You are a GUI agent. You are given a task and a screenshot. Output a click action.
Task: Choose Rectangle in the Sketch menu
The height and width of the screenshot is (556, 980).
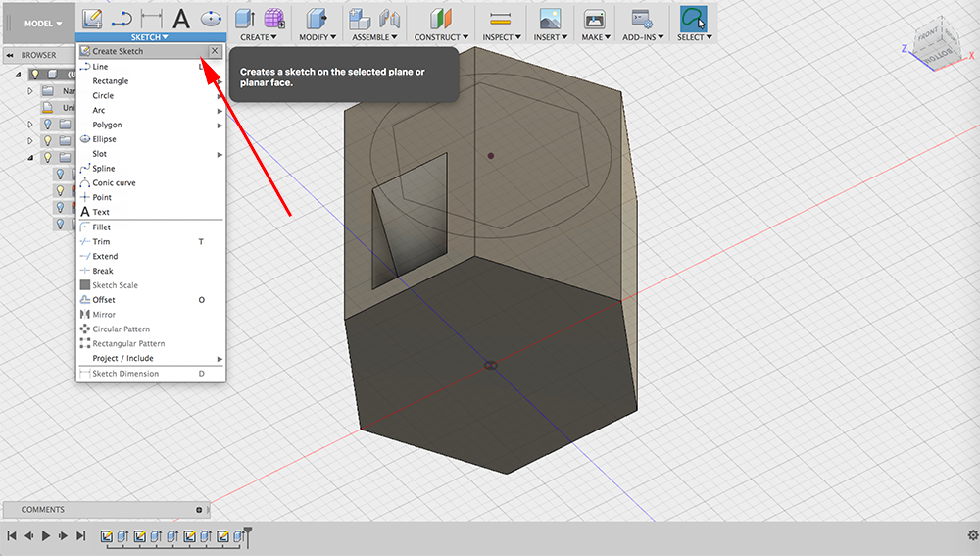[151, 81]
